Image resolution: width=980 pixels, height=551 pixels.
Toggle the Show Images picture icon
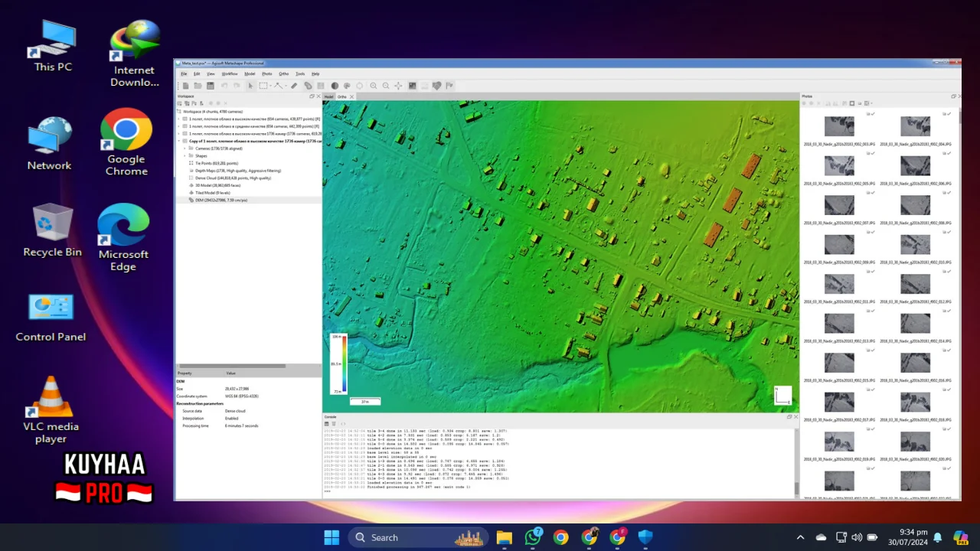(x=412, y=86)
